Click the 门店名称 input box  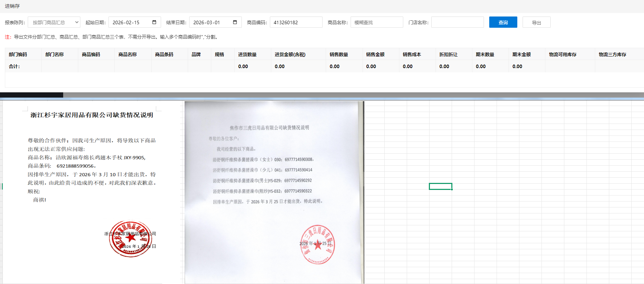[x=457, y=22]
